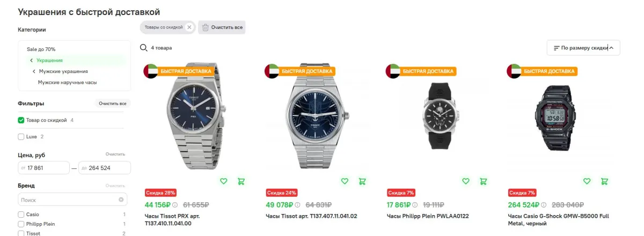The height and width of the screenshot is (236, 644).
Task: Click heart icon under Tissot T137.407 watch
Action: tap(345, 181)
